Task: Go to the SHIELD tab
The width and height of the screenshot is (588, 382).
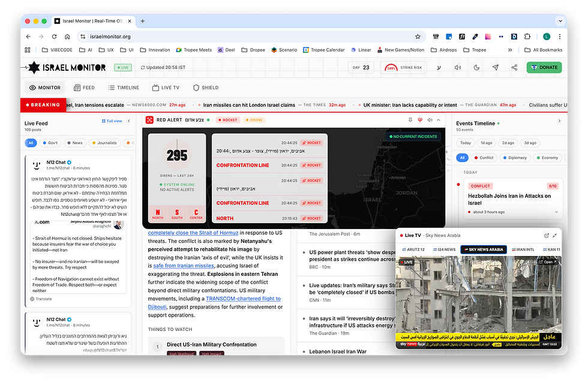Action: tap(206, 88)
